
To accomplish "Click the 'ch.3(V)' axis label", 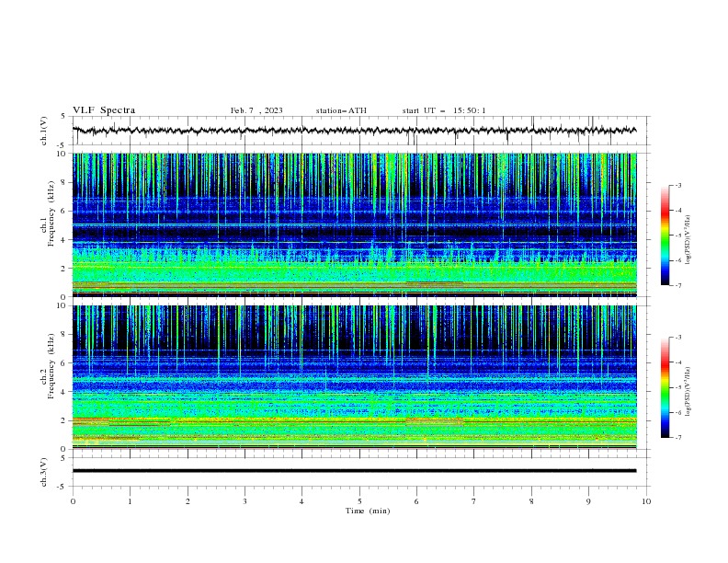I will point(44,472).
